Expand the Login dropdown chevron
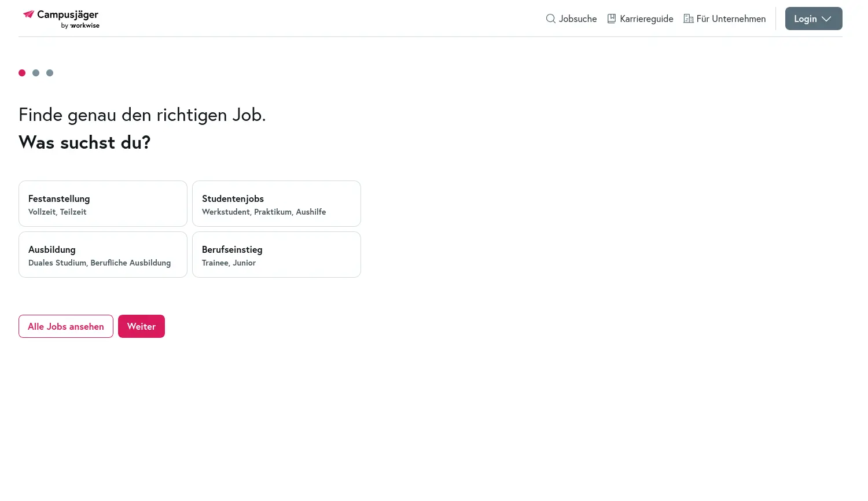 pyautogui.click(x=826, y=19)
